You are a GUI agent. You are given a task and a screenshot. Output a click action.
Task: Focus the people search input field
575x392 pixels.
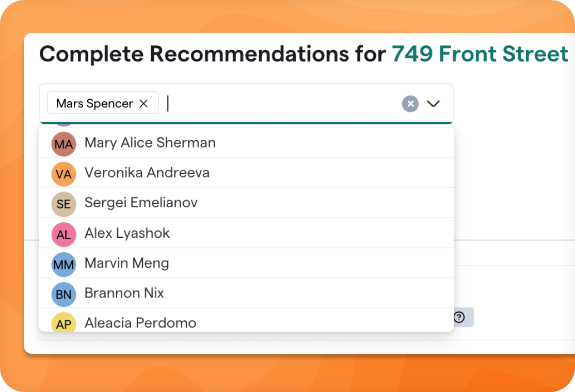tap(279, 104)
